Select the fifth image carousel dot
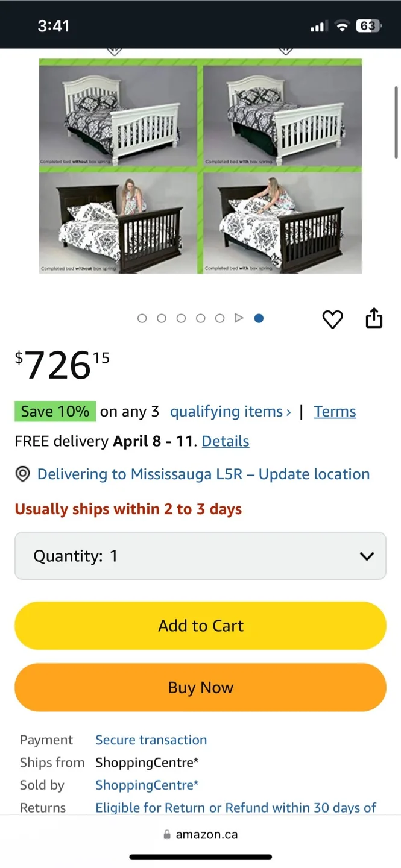401x868 pixels. [219, 318]
